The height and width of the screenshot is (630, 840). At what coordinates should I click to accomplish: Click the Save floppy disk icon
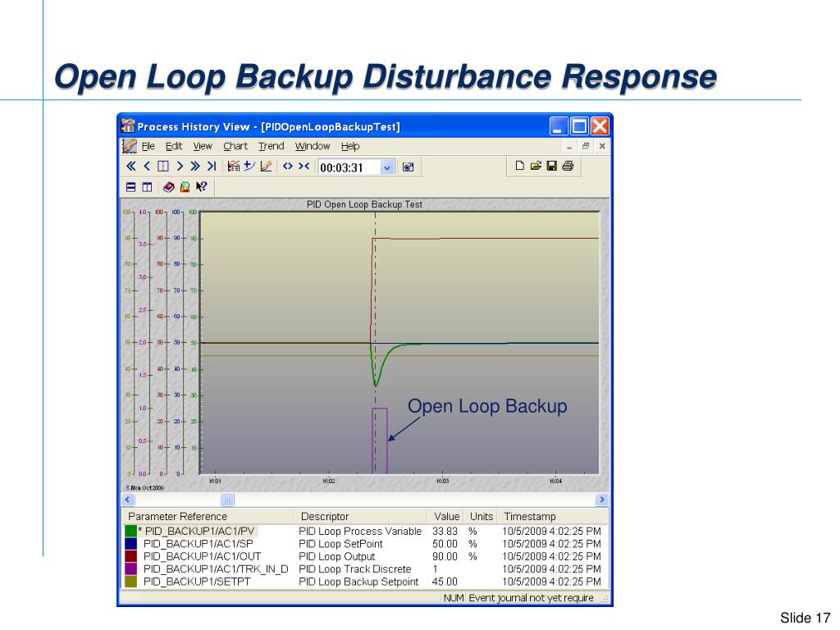click(x=552, y=166)
